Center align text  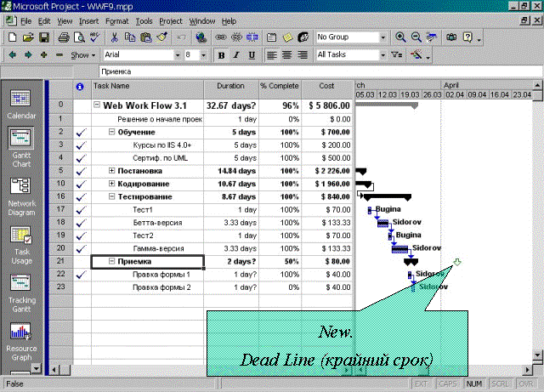click(287, 55)
